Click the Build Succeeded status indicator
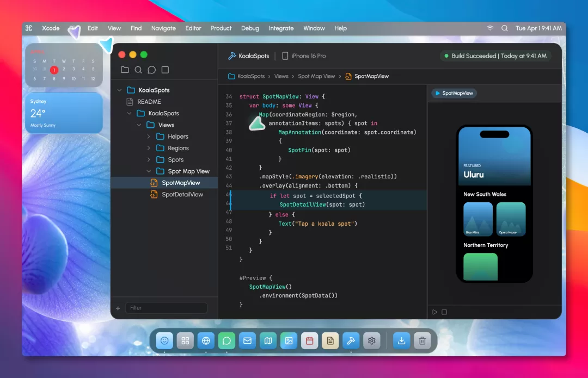 (x=495, y=56)
